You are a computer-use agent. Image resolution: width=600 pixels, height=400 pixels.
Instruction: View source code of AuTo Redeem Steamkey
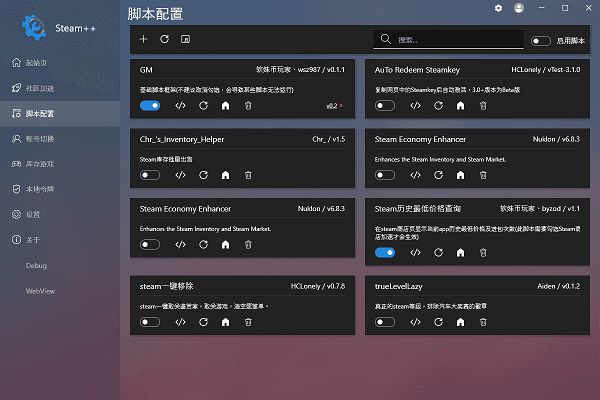pos(415,106)
